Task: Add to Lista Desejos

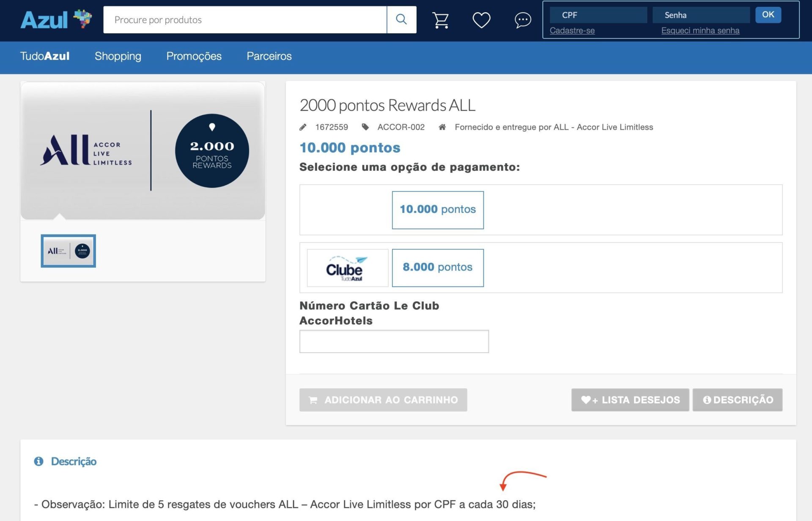Action: tap(630, 400)
